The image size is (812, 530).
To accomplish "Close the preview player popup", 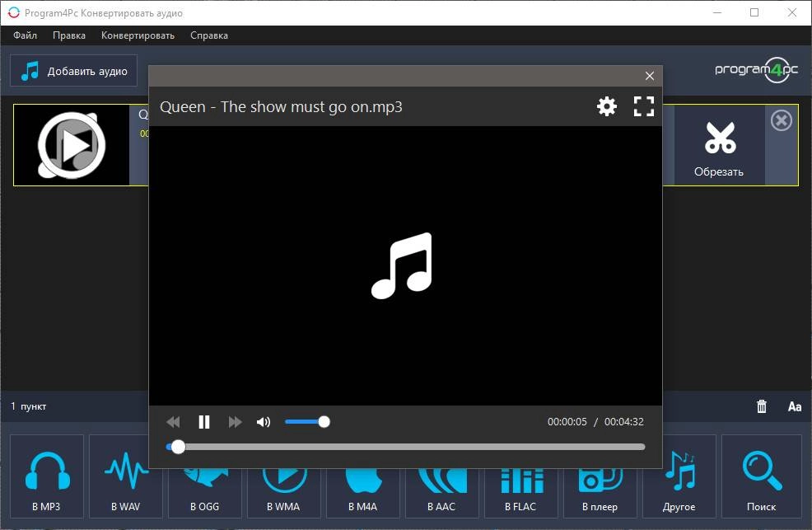I will tap(650, 76).
